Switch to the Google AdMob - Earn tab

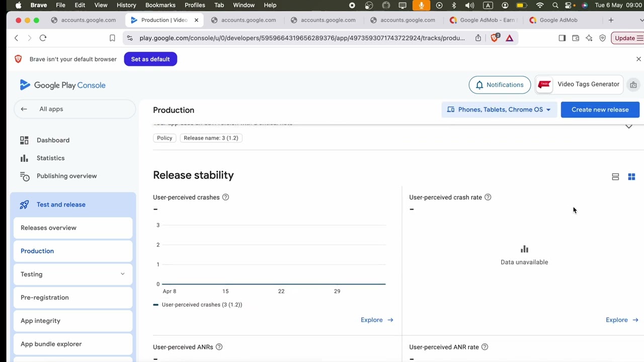(x=483, y=20)
